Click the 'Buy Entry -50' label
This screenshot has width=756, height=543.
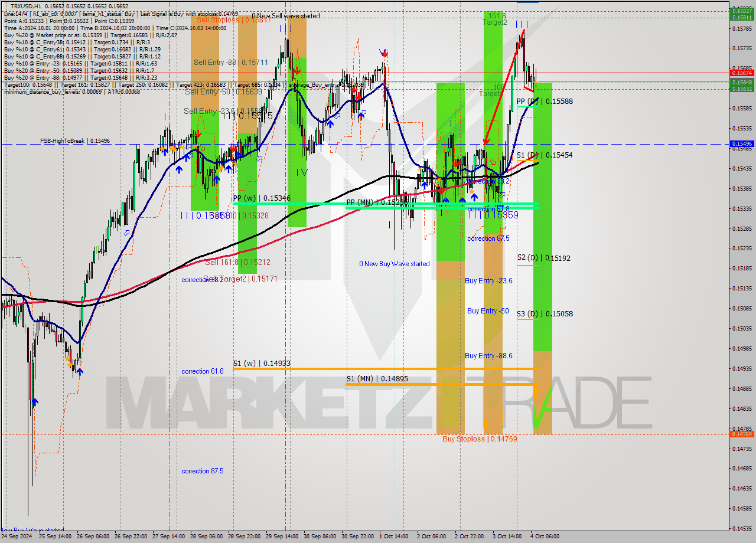488,310
